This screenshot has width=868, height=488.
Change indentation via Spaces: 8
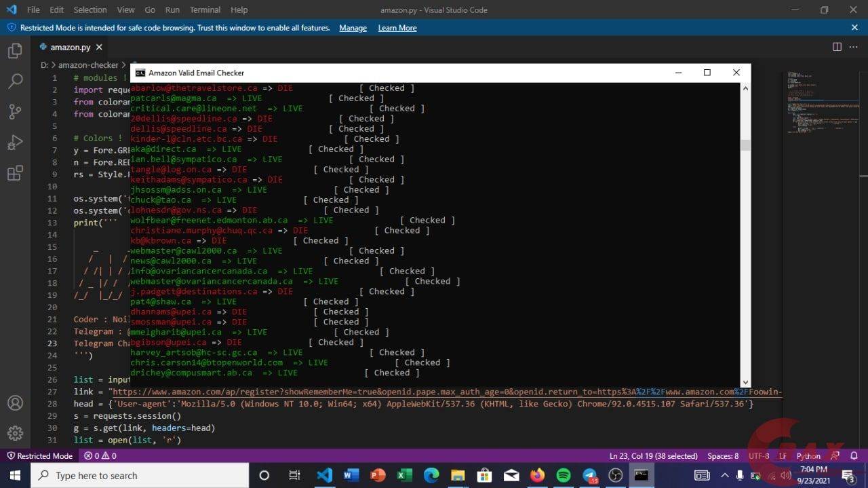tap(723, 455)
